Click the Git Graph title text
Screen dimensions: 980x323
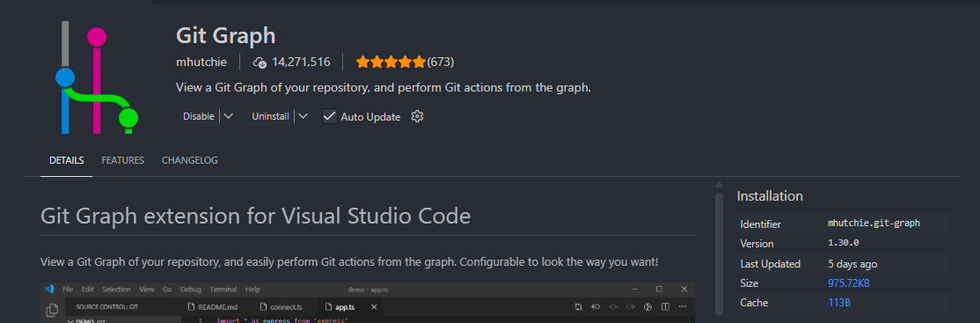tap(225, 35)
